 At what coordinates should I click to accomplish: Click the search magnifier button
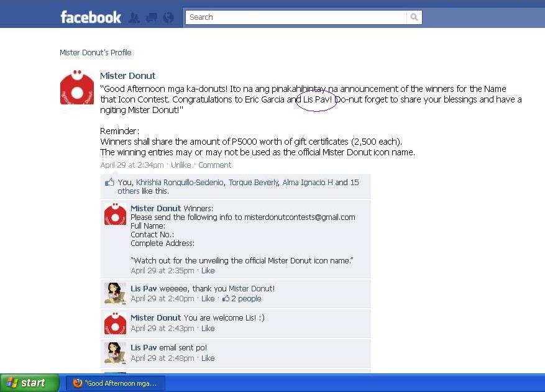(414, 17)
